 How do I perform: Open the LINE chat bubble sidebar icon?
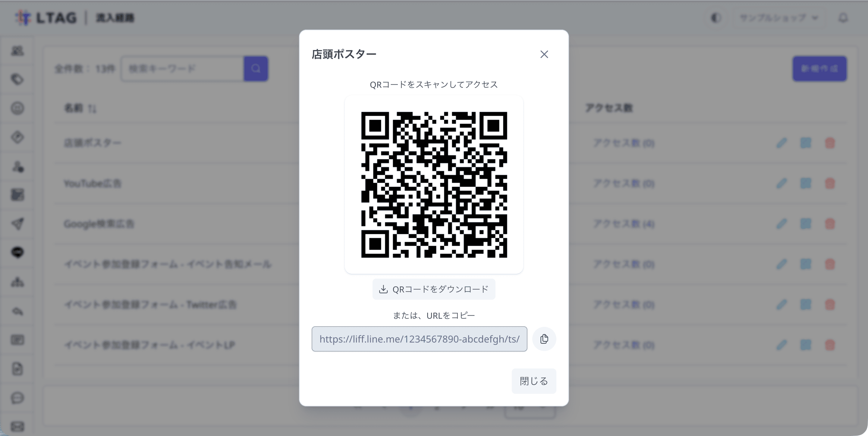(x=17, y=252)
